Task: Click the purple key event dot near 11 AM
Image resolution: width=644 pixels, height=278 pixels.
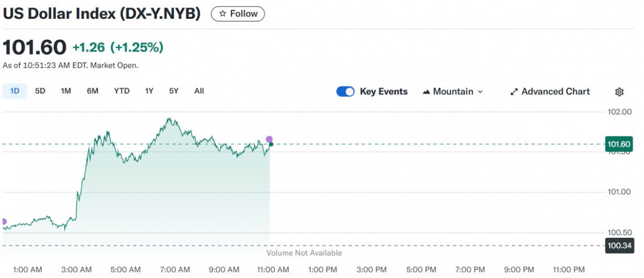Action: [269, 140]
